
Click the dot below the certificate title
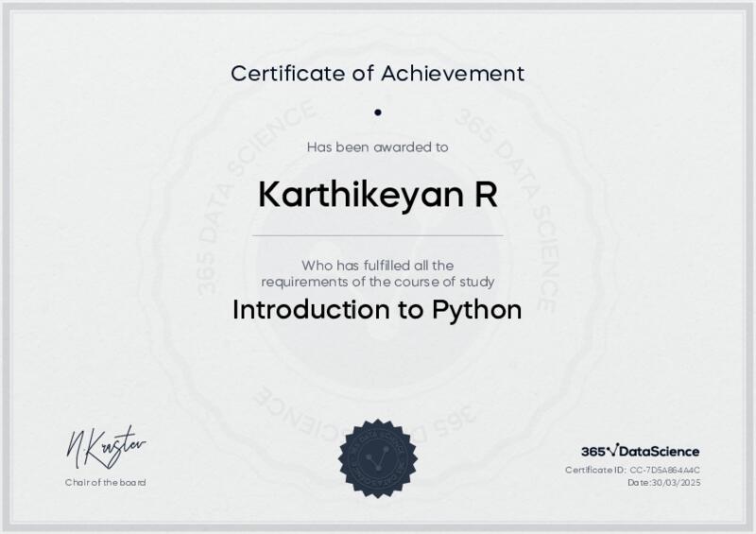(x=377, y=112)
